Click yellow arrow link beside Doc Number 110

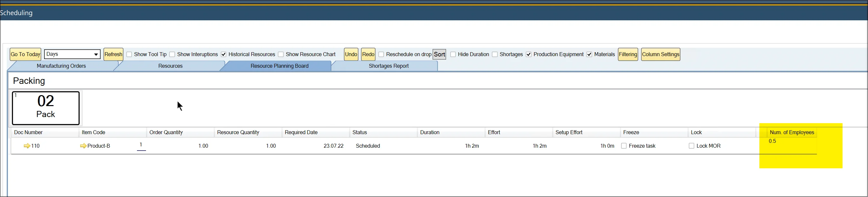27,146
